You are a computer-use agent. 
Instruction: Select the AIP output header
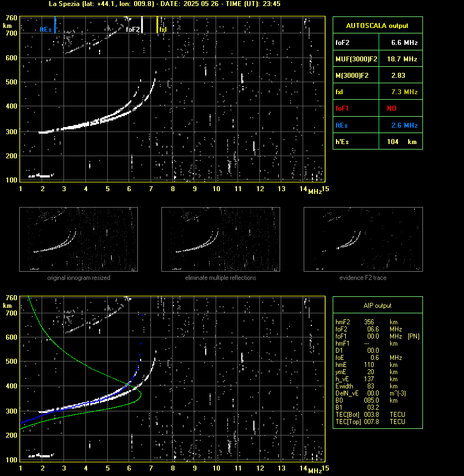[x=377, y=306]
